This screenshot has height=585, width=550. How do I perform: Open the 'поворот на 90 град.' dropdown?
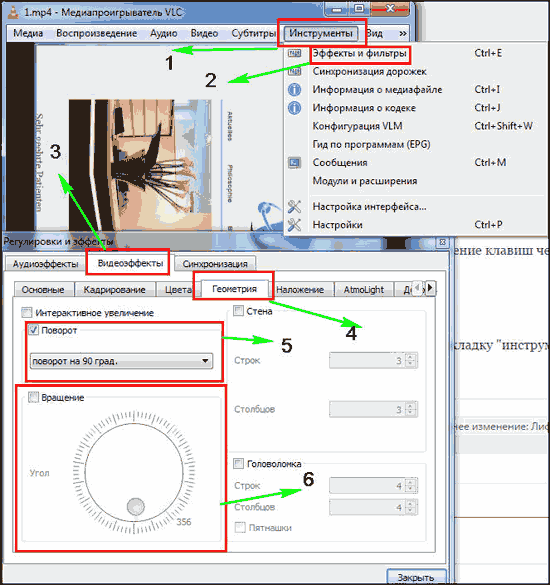click(121, 361)
